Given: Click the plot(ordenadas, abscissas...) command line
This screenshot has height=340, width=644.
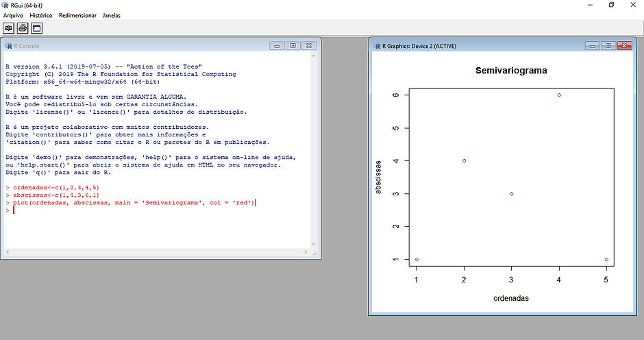Looking at the screenshot, I should 130,203.
